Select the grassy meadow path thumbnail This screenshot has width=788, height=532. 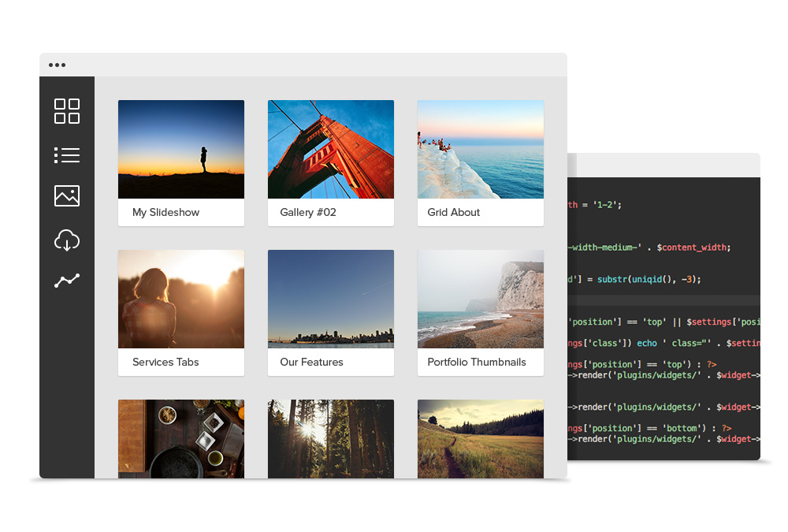481,438
